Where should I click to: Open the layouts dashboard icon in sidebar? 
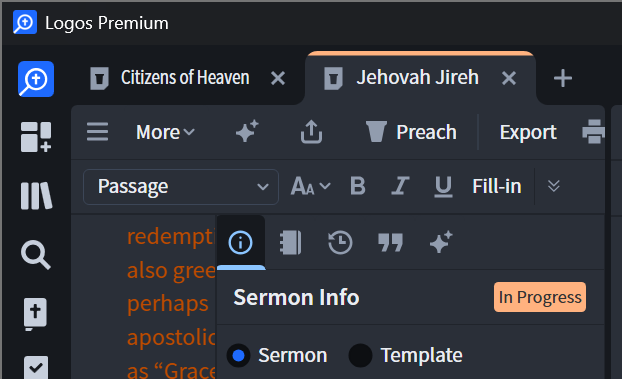[x=36, y=137]
